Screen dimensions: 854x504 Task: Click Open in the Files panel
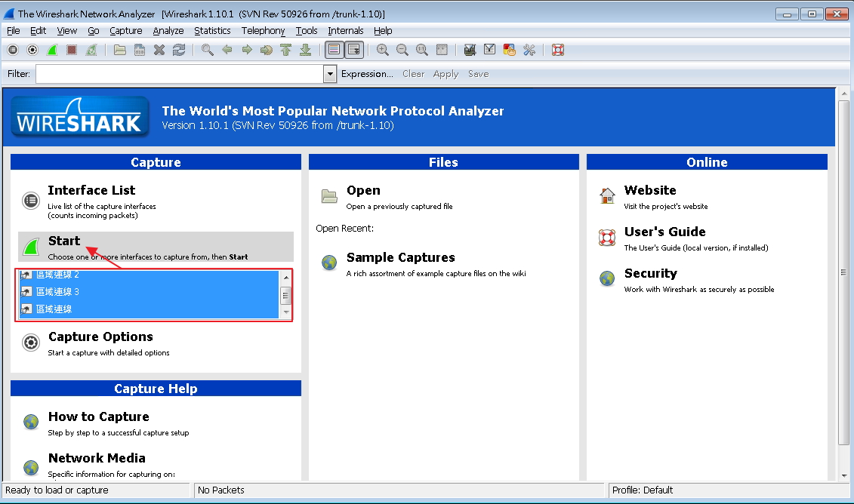click(363, 190)
